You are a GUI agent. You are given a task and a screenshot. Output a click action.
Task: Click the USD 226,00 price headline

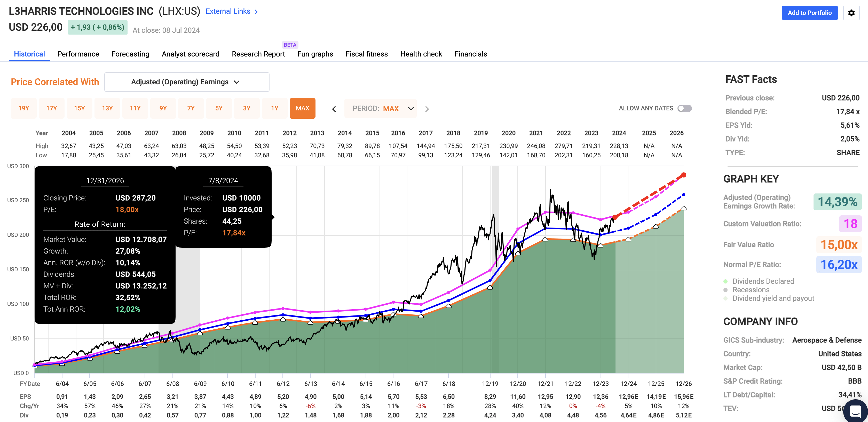36,27
